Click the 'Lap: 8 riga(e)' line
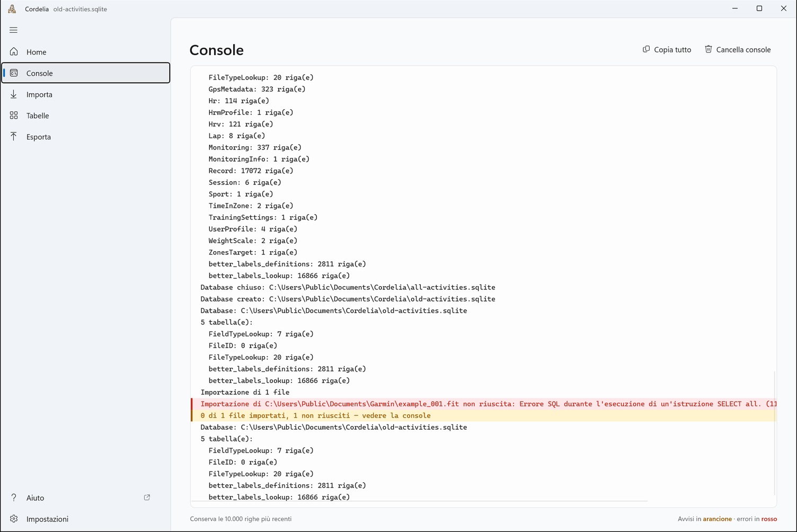 (x=237, y=136)
